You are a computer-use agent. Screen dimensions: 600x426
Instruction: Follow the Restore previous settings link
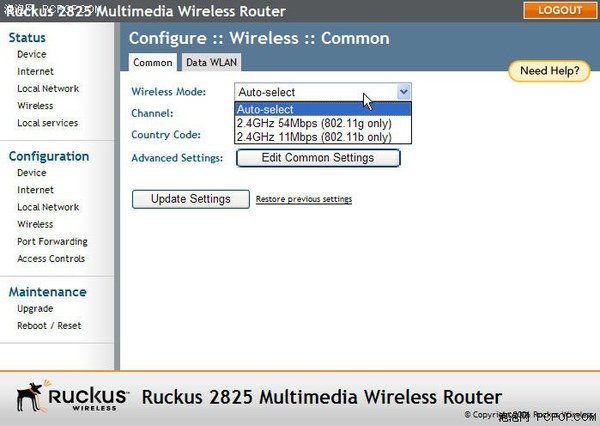pyautogui.click(x=304, y=199)
